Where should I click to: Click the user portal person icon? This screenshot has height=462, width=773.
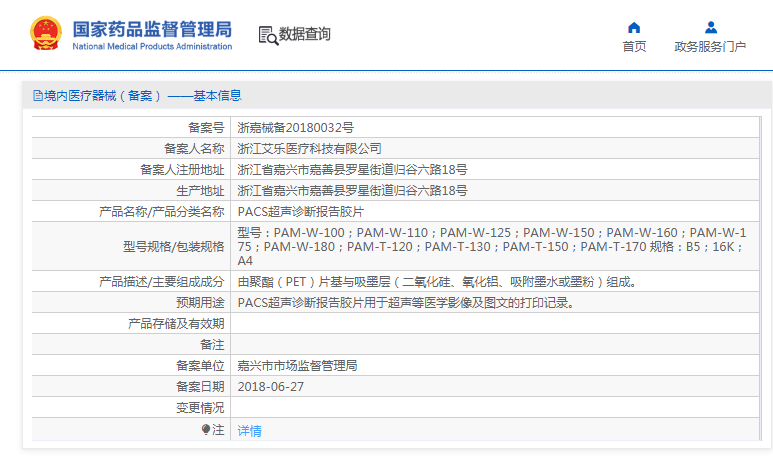[710, 27]
